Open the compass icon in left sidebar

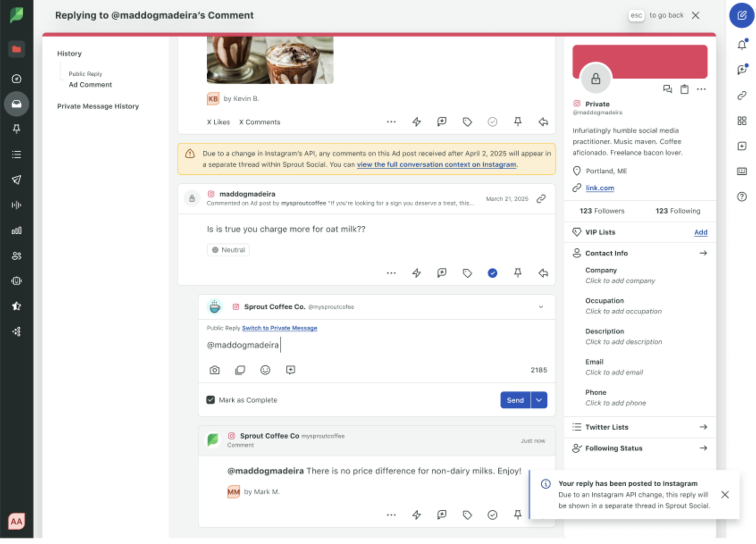[x=17, y=79]
